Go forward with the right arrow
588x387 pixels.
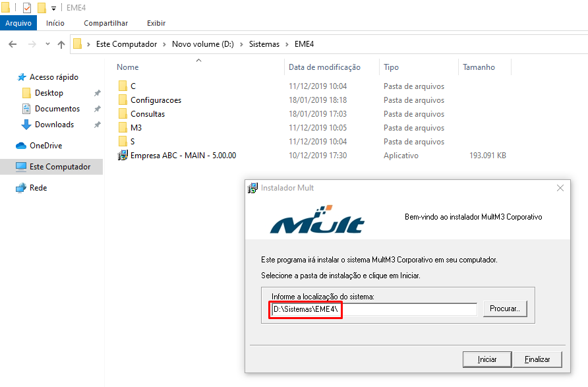point(32,44)
